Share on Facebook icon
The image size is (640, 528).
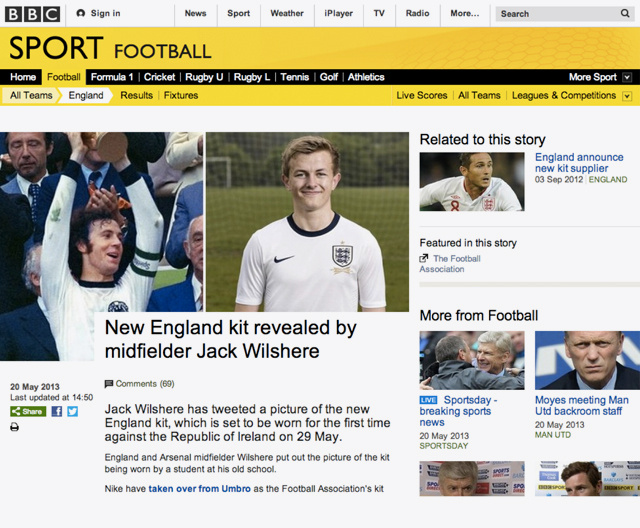(57, 411)
